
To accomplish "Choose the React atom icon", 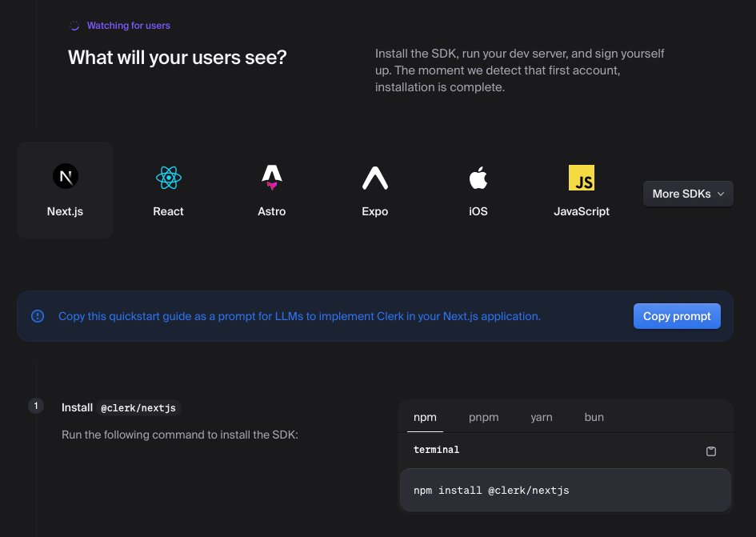I will [168, 178].
